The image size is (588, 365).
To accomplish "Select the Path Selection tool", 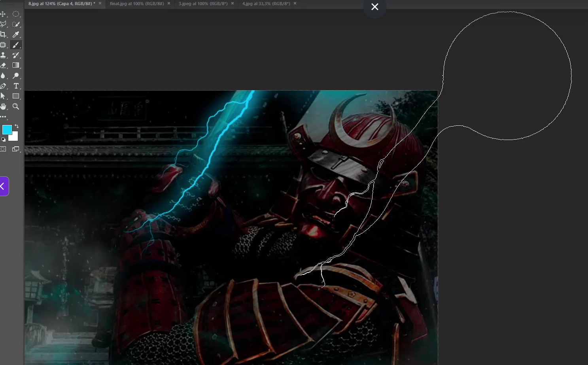I will [3, 96].
